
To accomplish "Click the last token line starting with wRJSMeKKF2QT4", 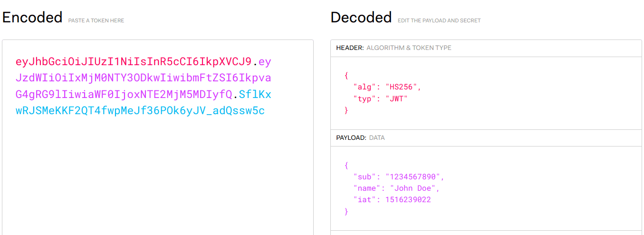I will (x=140, y=111).
